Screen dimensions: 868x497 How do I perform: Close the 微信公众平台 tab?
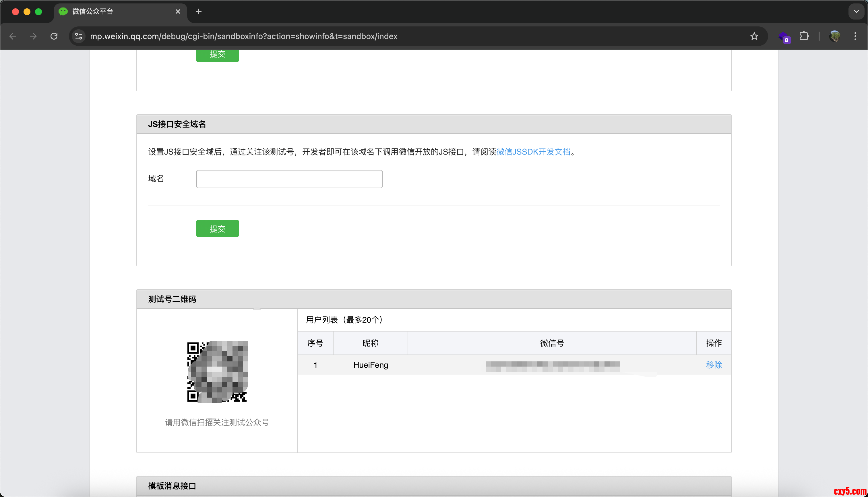178,11
